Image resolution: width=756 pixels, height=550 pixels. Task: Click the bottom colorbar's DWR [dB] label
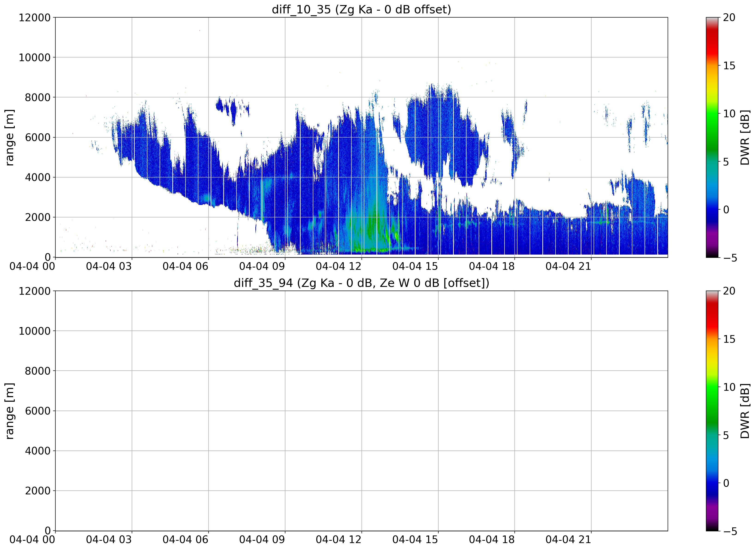pyautogui.click(x=745, y=411)
